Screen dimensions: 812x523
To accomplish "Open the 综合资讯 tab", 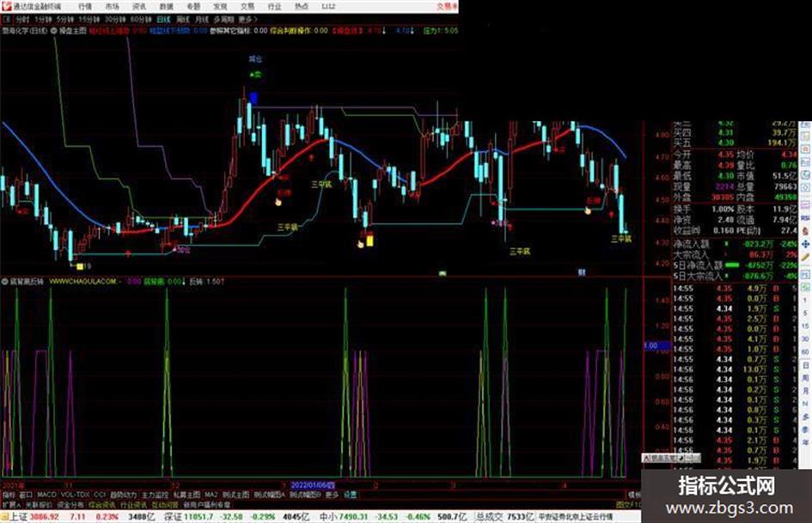I will pyautogui.click(x=102, y=504).
